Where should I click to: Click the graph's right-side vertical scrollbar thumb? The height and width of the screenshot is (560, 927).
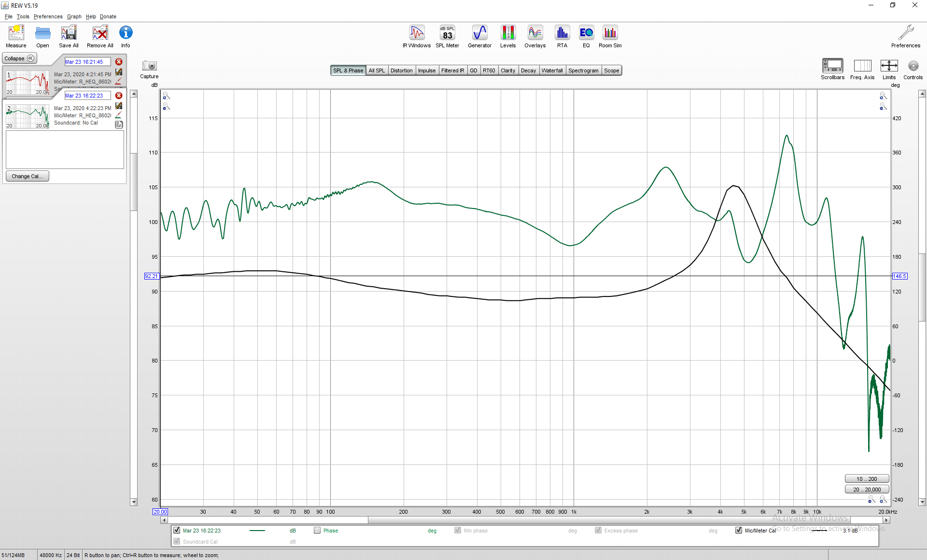[922, 287]
